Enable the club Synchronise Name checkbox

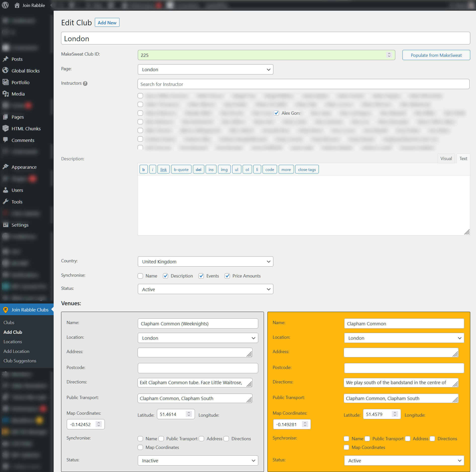[140, 276]
